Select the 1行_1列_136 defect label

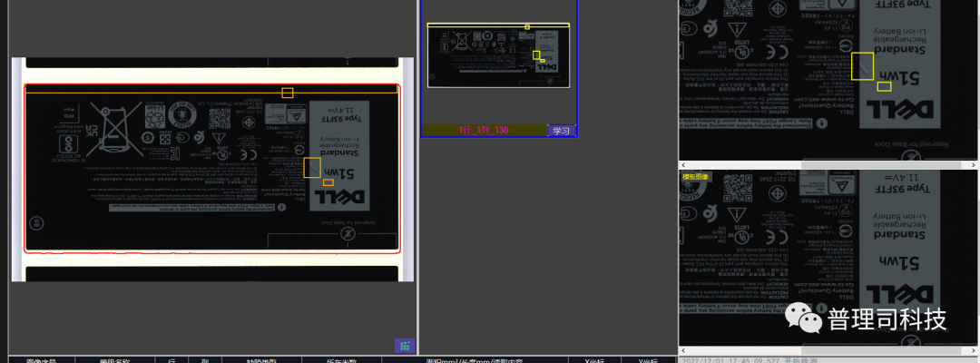tap(484, 131)
